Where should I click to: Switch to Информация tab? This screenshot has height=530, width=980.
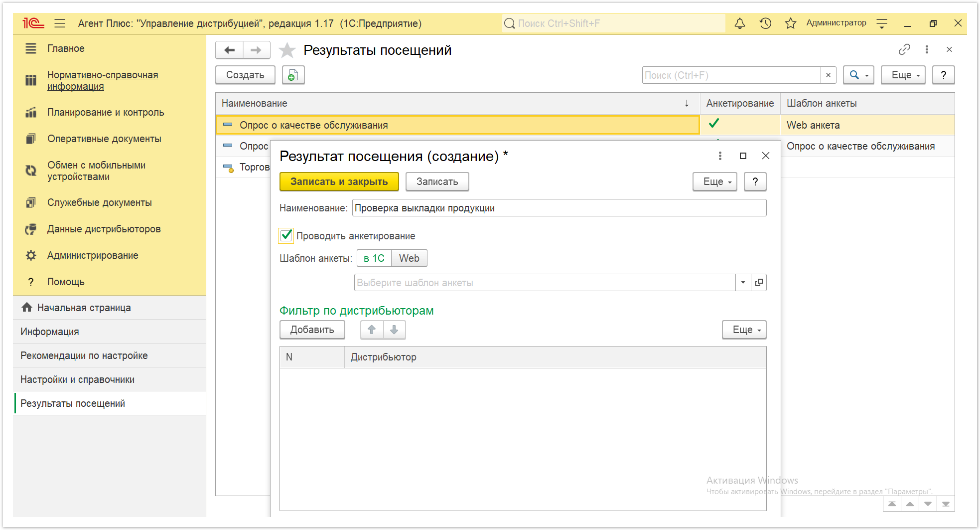tap(110, 332)
